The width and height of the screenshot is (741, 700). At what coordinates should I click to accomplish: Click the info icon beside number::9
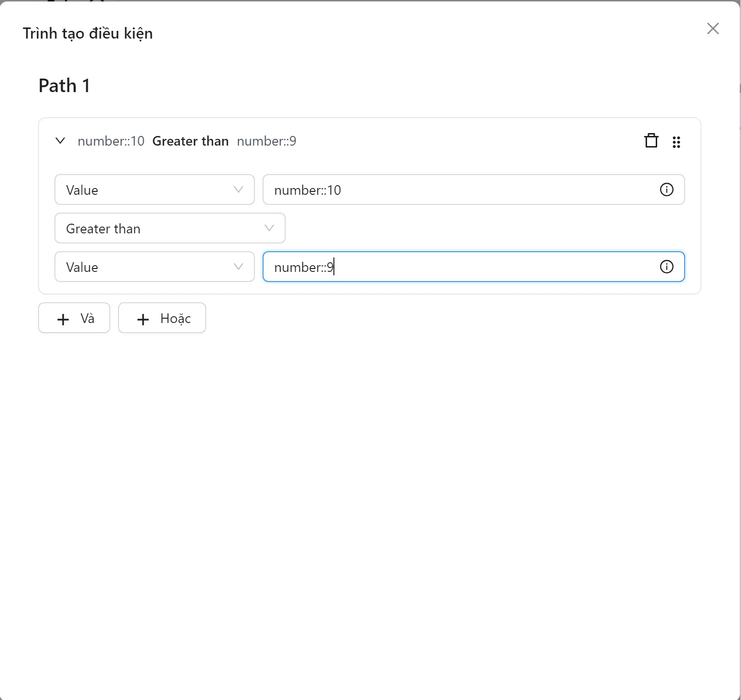click(667, 266)
